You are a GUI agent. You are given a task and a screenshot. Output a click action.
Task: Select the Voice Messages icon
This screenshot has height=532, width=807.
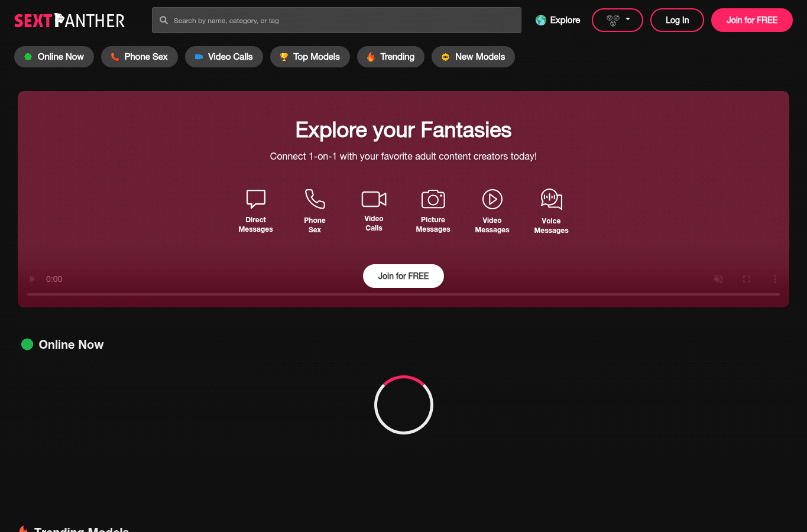point(552,199)
